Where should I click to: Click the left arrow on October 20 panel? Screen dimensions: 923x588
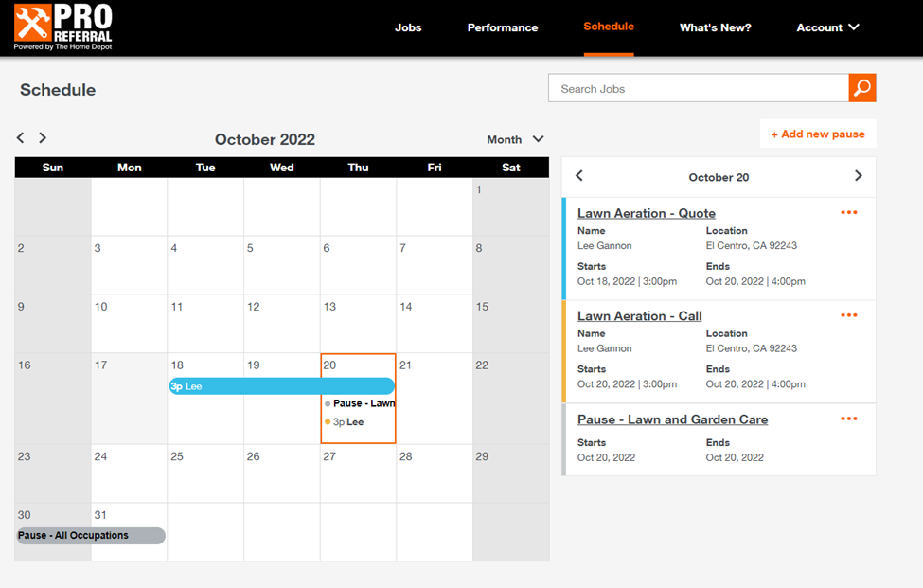pos(579,176)
